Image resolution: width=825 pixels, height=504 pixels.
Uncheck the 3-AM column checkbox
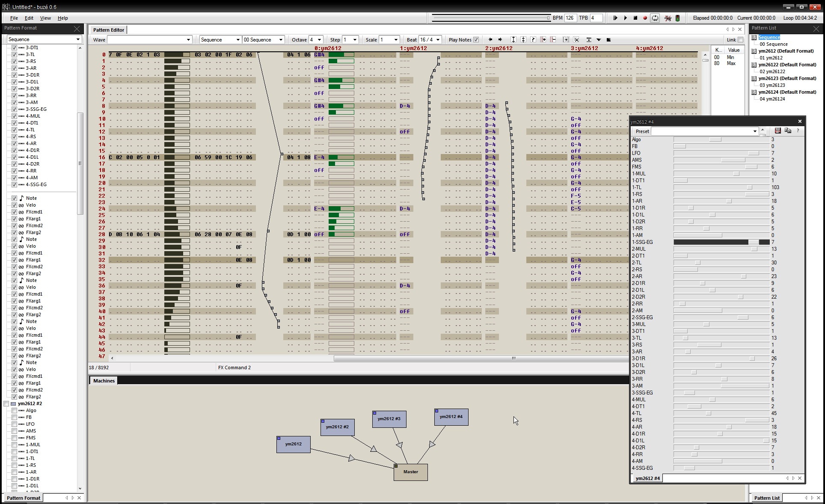point(14,102)
